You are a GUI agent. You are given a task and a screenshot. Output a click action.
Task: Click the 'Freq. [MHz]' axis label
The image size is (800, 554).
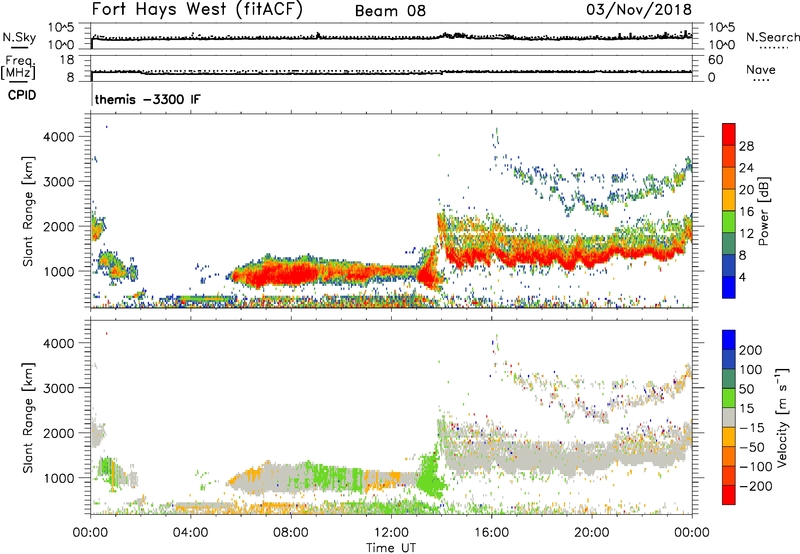(x=19, y=67)
